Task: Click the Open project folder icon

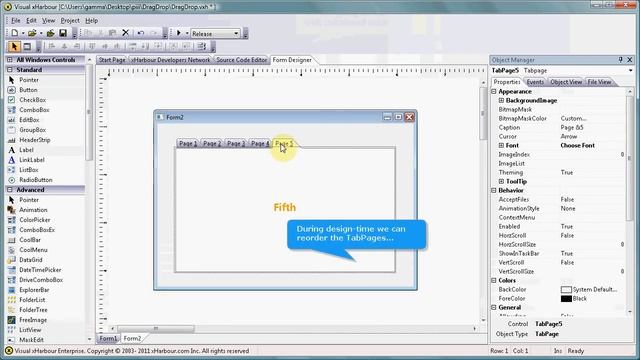Action: pos(32,33)
